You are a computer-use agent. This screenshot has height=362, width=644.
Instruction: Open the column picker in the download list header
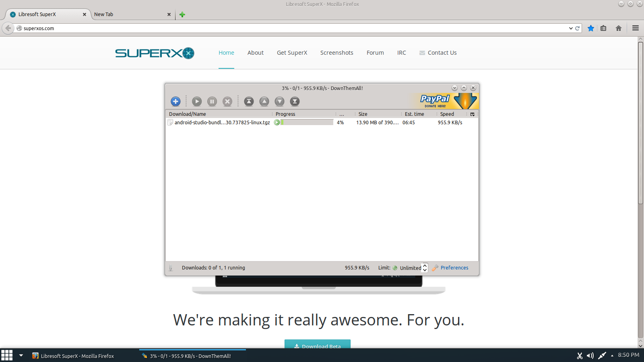point(473,114)
